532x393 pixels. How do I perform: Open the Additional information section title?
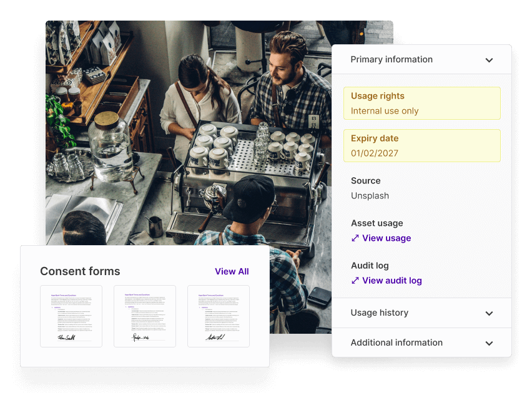pos(397,343)
